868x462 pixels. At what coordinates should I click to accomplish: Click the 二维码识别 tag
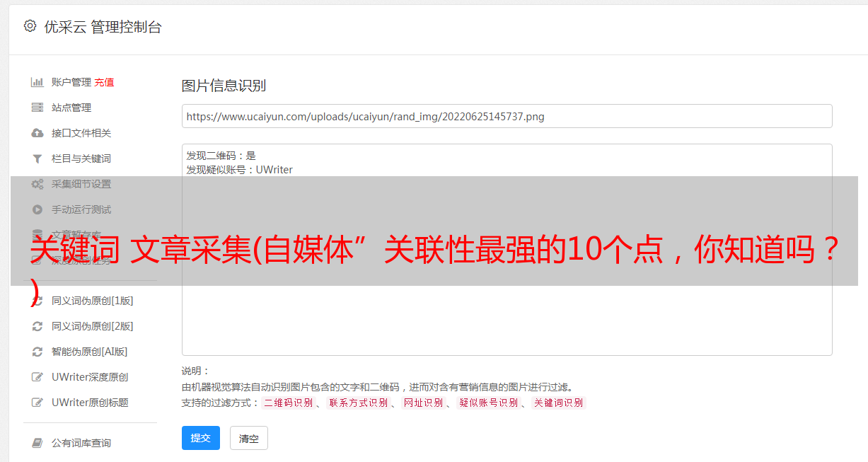point(288,403)
